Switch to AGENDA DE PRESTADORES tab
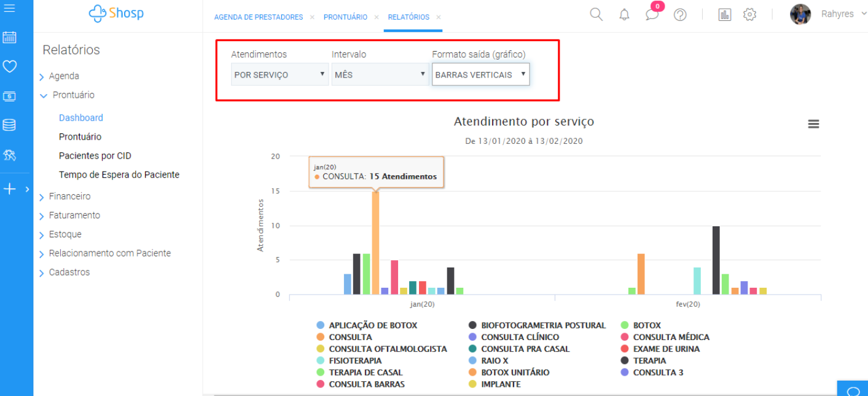The height and width of the screenshot is (396, 868). 258,17
